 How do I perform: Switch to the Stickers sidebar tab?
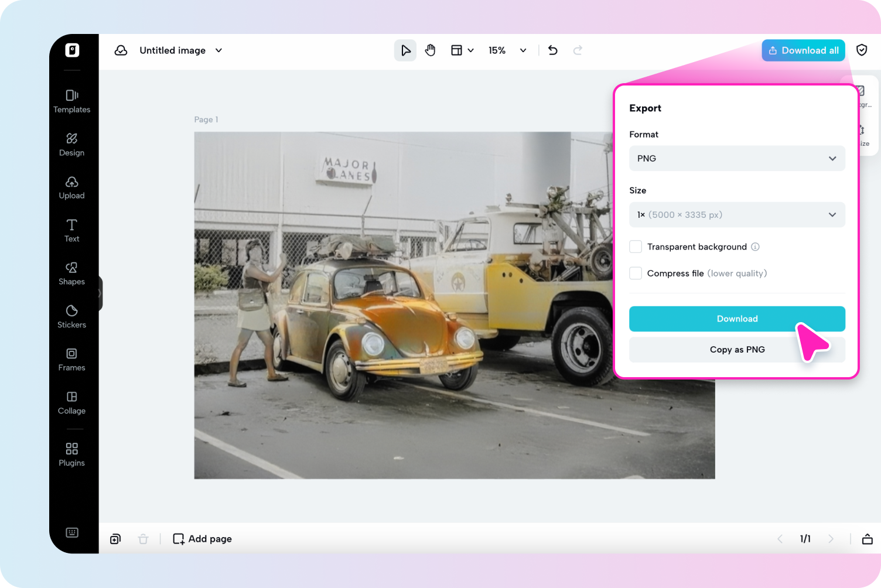point(72,316)
